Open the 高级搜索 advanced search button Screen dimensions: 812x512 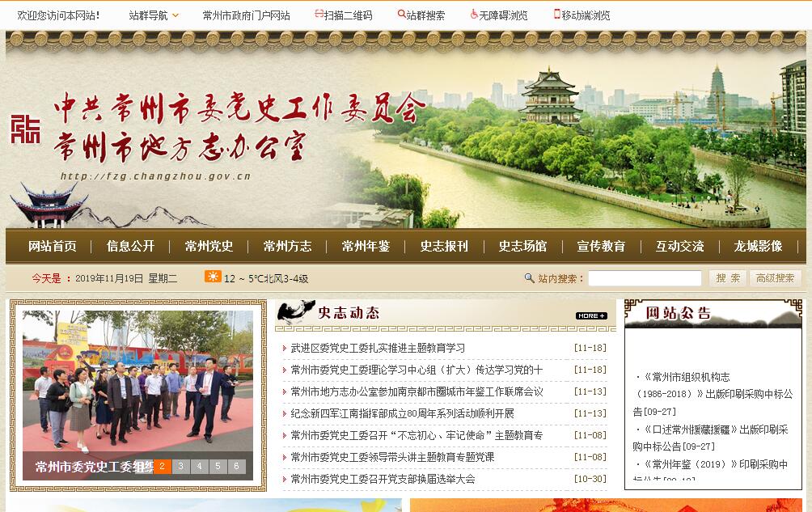point(775,278)
